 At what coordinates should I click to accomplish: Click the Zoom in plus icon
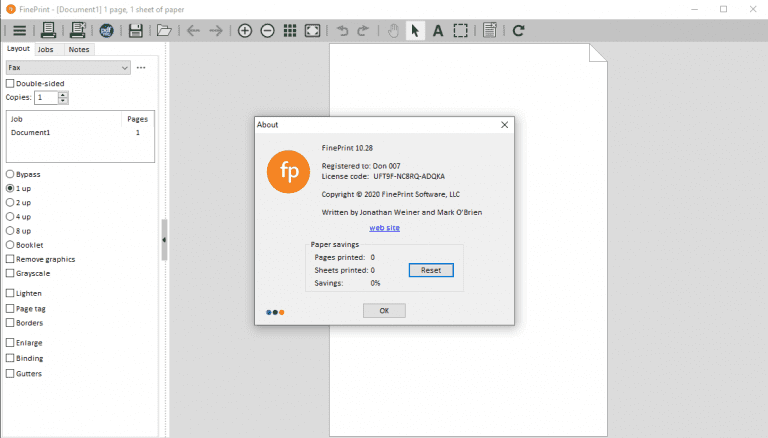tap(245, 31)
